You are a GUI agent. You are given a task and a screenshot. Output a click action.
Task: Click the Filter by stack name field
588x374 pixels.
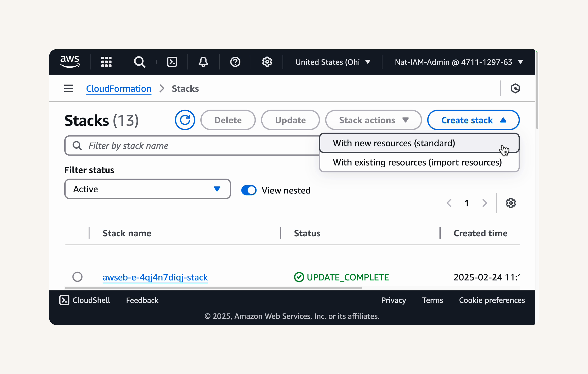click(192, 146)
